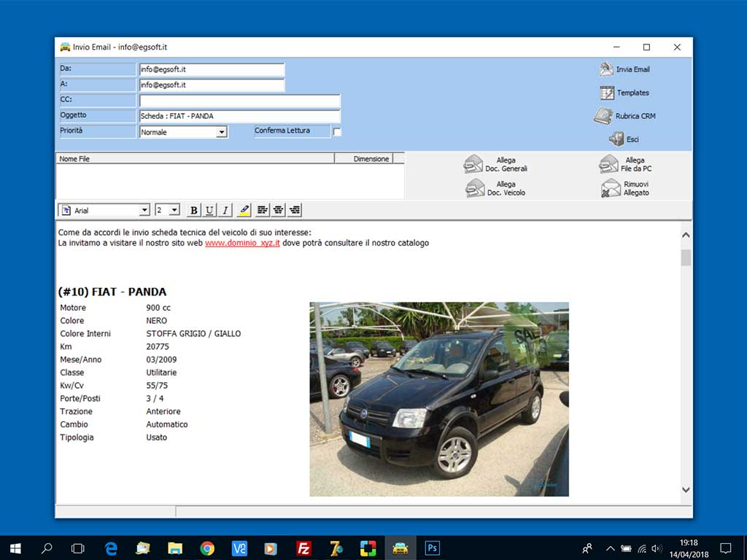Align text to the left
This screenshot has height=560, width=747.
pyautogui.click(x=263, y=210)
